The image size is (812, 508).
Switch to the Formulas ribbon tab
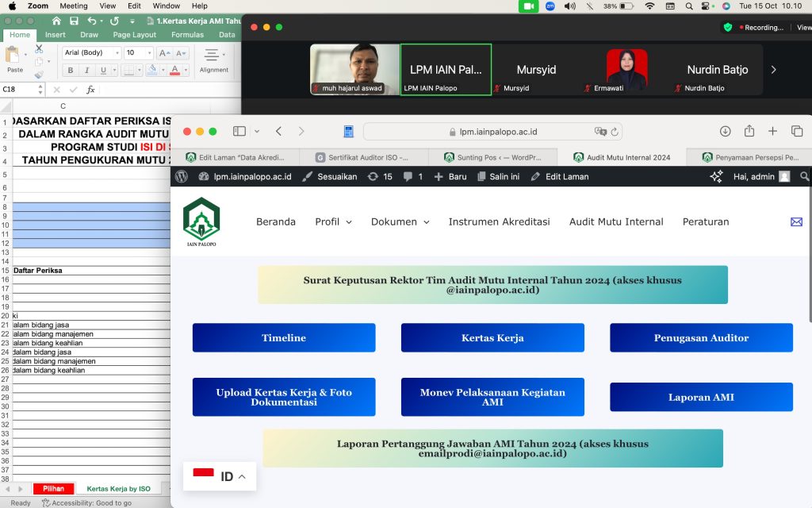click(x=187, y=35)
